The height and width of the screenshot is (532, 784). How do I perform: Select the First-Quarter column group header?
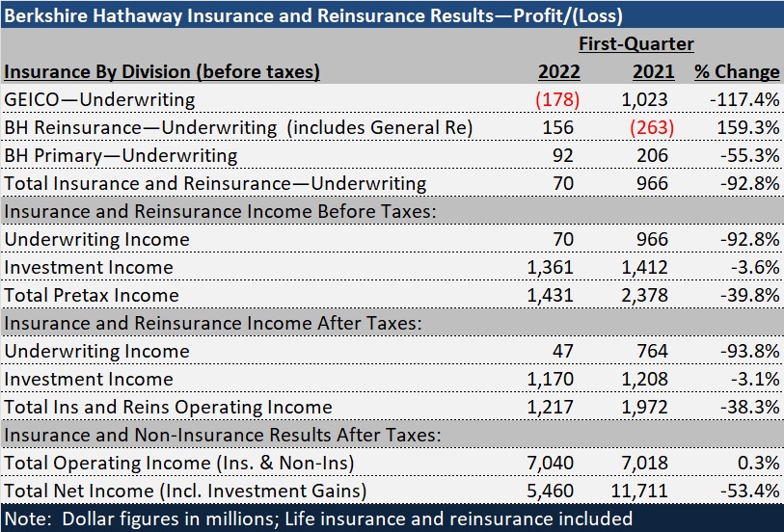click(635, 43)
